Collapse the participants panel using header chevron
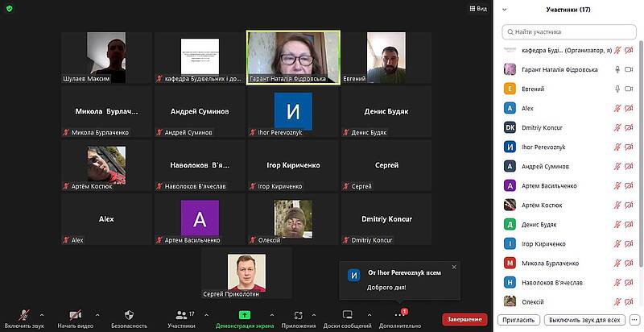Screen dimensions: 644x332 point(504,10)
